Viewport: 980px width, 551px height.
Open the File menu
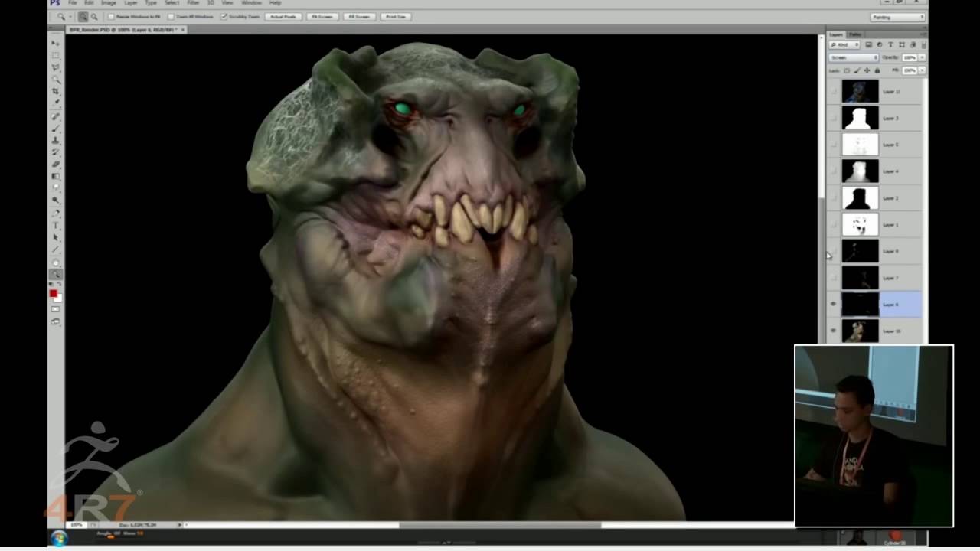72,3
